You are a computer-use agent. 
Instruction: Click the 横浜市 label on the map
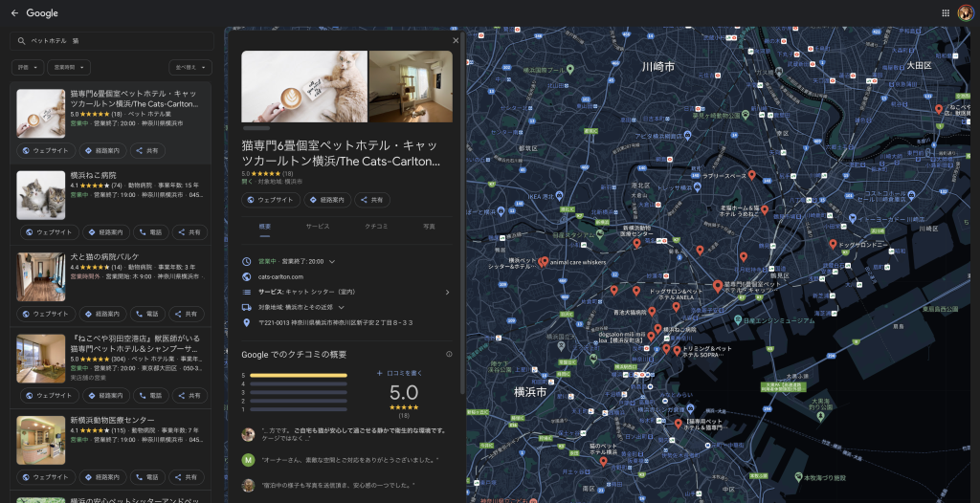530,392
